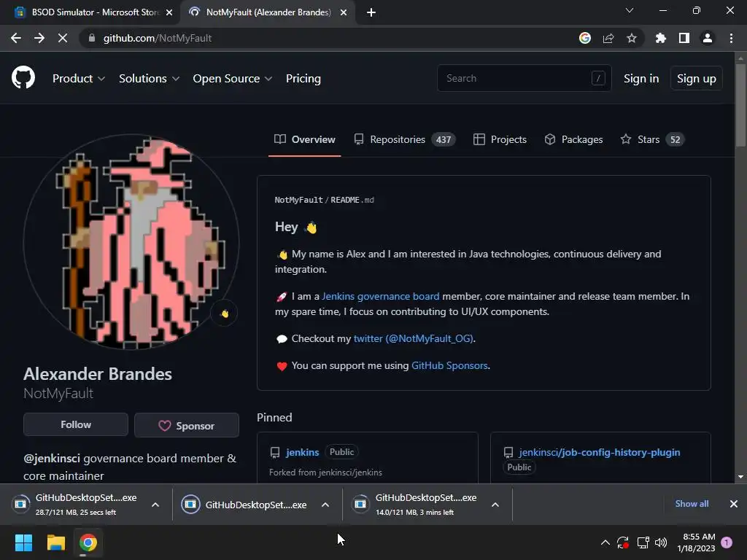Click the wizard profile avatar image
Screen dimensions: 747x560
coord(131,241)
